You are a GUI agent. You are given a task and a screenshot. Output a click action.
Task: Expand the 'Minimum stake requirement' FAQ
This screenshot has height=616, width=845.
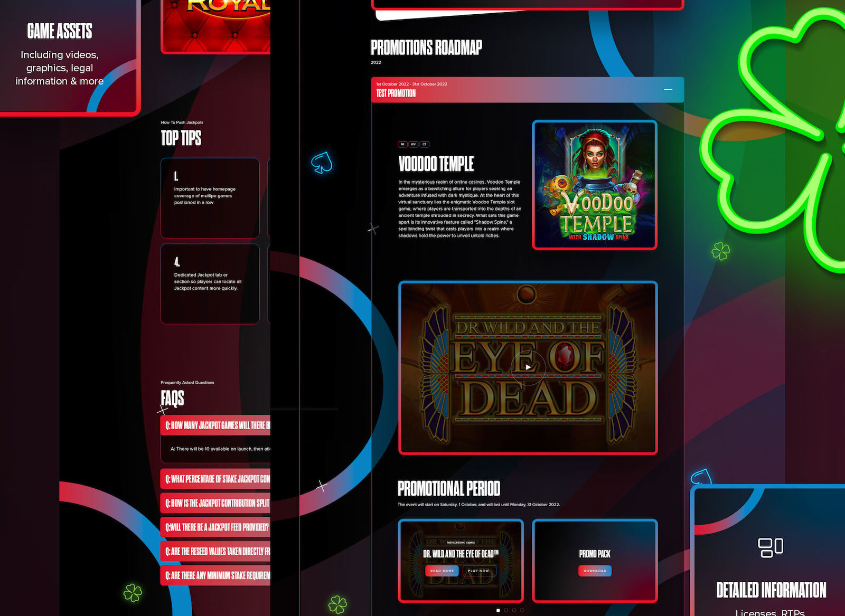217,575
